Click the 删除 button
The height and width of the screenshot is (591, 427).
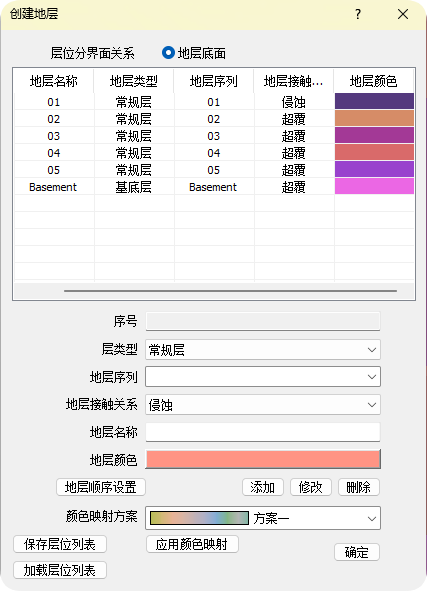click(358, 487)
